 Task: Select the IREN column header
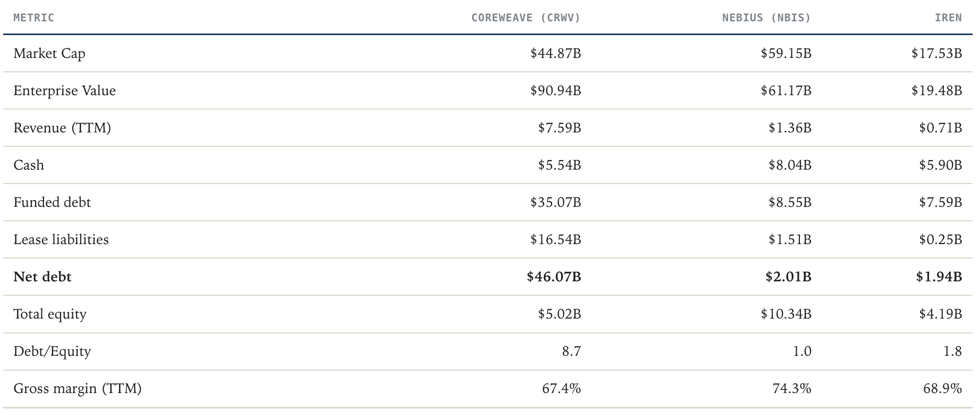coord(948,18)
